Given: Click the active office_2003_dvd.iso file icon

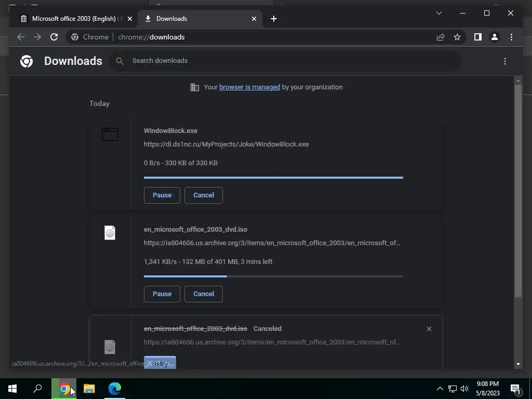Looking at the screenshot, I should pos(110,233).
